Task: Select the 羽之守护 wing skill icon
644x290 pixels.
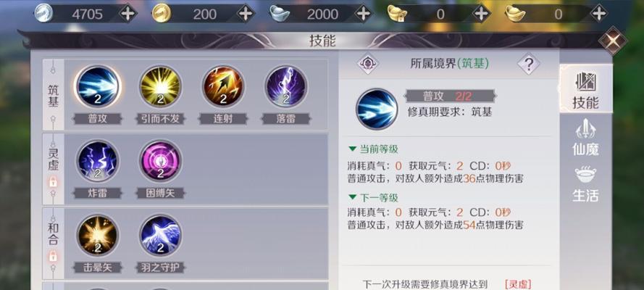Action: (161, 236)
